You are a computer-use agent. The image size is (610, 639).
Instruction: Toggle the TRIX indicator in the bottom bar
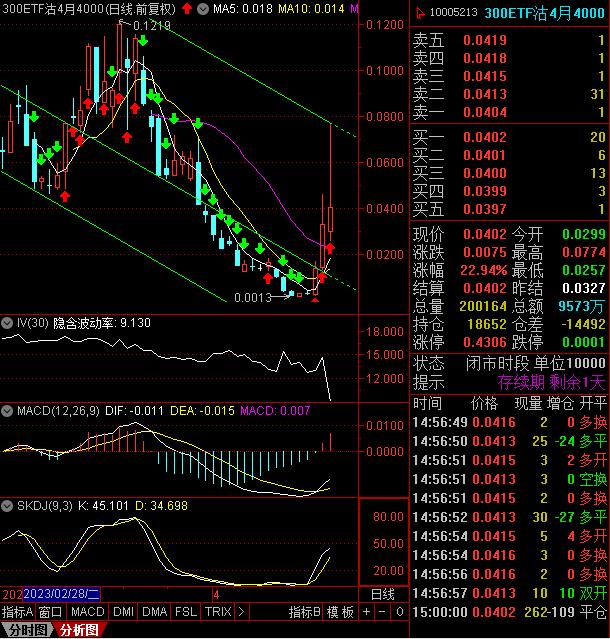coord(217,611)
